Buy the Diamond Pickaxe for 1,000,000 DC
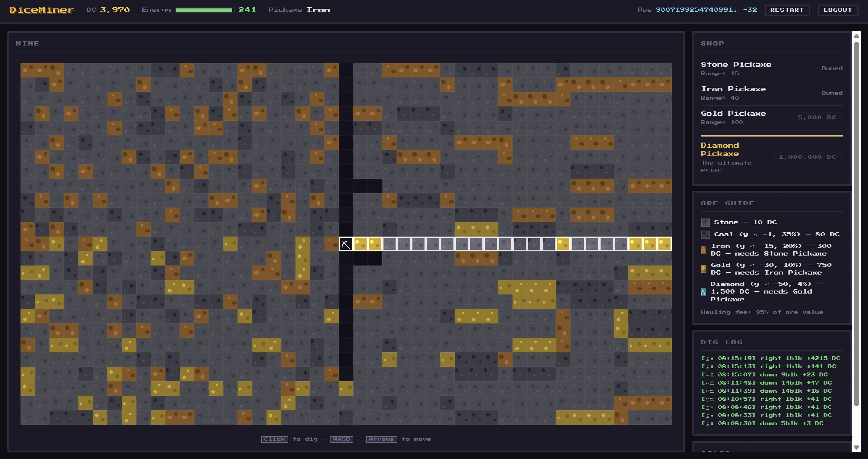 pos(807,157)
